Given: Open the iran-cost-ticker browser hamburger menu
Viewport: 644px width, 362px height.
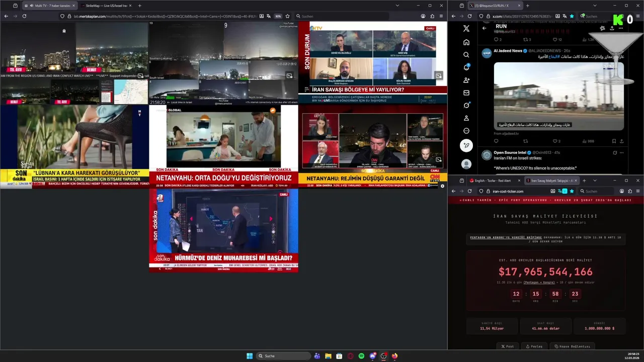Looking at the screenshot, I should pos(638,191).
